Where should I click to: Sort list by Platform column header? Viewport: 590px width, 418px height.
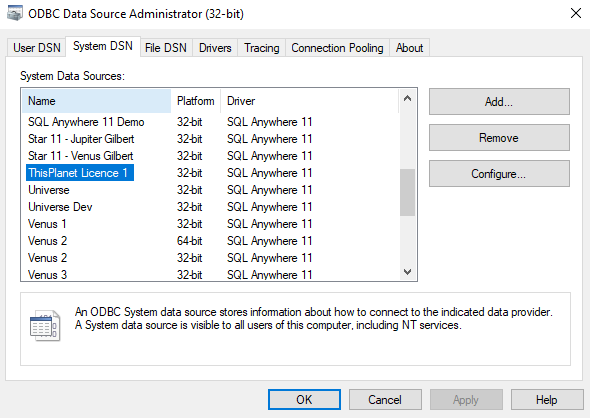[x=196, y=101]
